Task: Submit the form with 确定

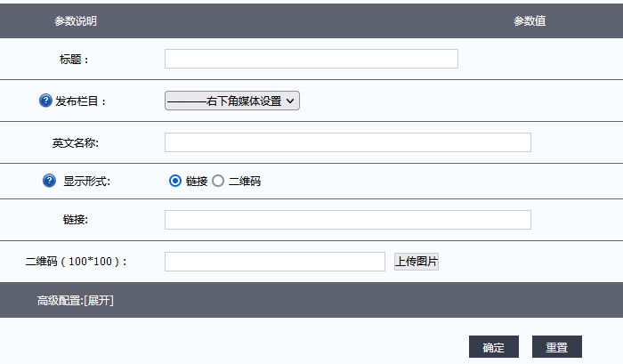Action: tap(493, 347)
